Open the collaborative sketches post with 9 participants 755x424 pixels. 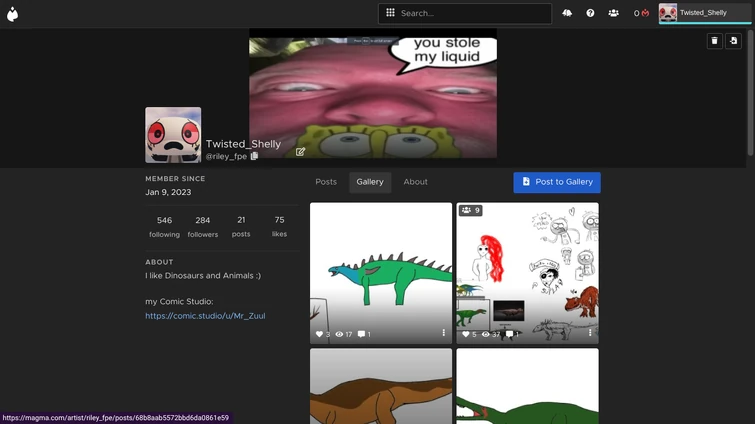pos(528,273)
